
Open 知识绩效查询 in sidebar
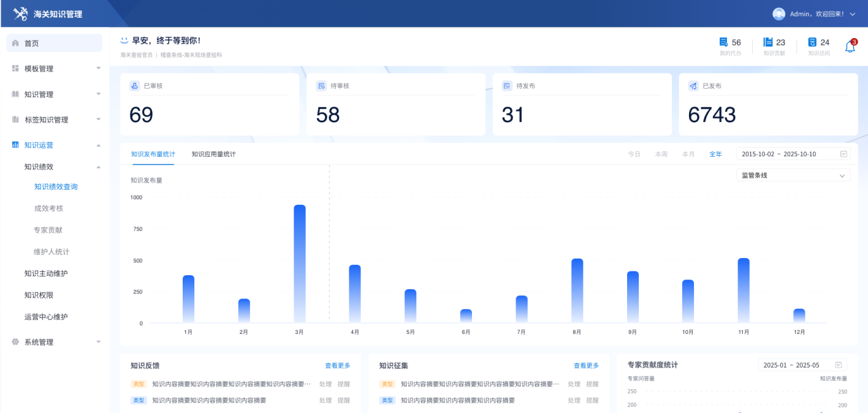click(56, 187)
